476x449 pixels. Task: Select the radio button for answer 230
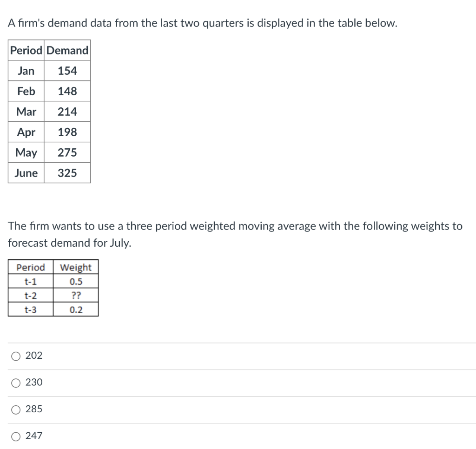pos(16,382)
